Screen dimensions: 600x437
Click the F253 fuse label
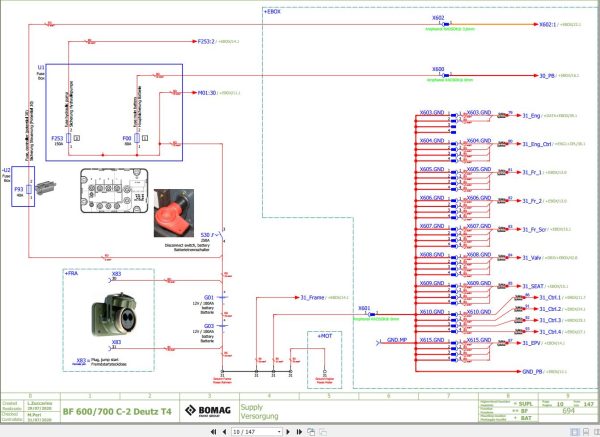(x=57, y=138)
